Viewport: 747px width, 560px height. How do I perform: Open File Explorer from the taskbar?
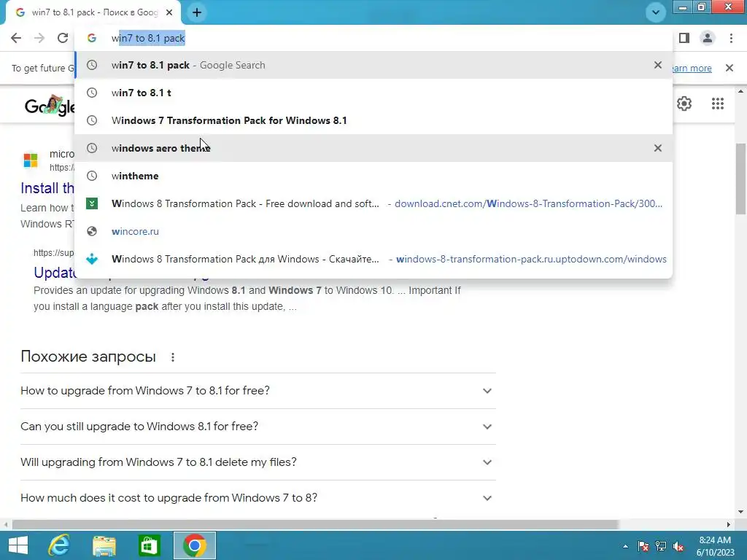(104, 545)
